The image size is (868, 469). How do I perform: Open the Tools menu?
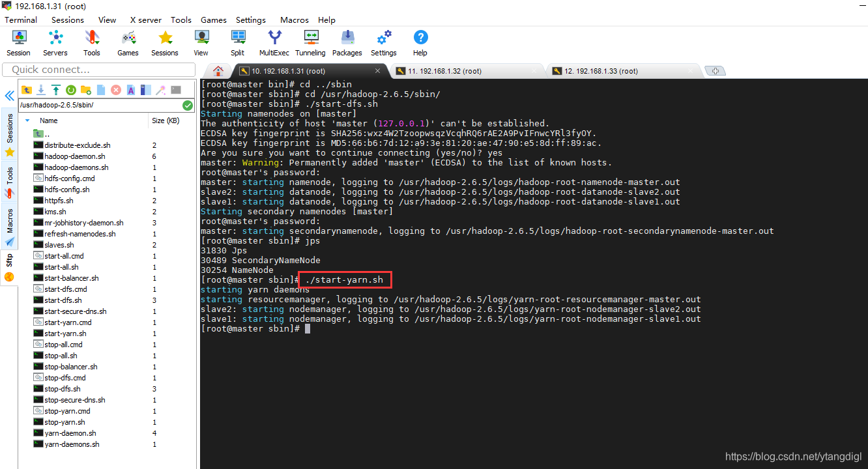tap(181, 20)
